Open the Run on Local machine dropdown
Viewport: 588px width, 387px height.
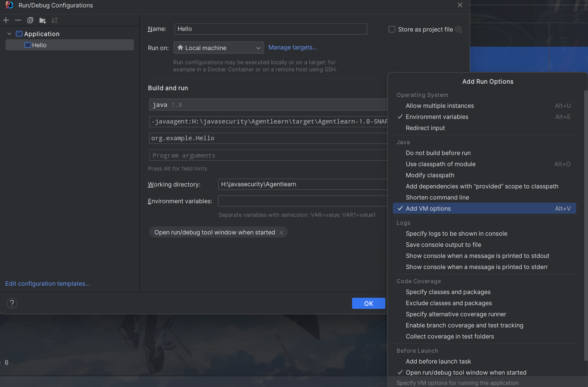pyautogui.click(x=219, y=48)
